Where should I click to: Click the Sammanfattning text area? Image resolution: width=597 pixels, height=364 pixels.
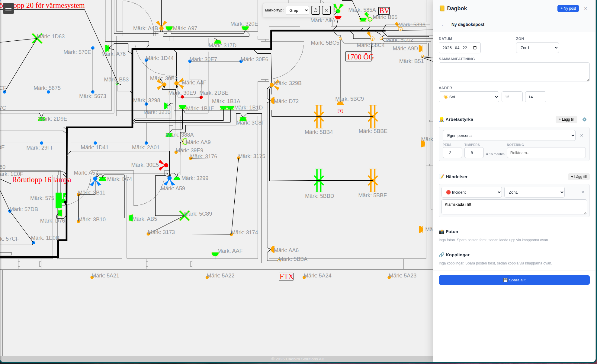pyautogui.click(x=514, y=72)
